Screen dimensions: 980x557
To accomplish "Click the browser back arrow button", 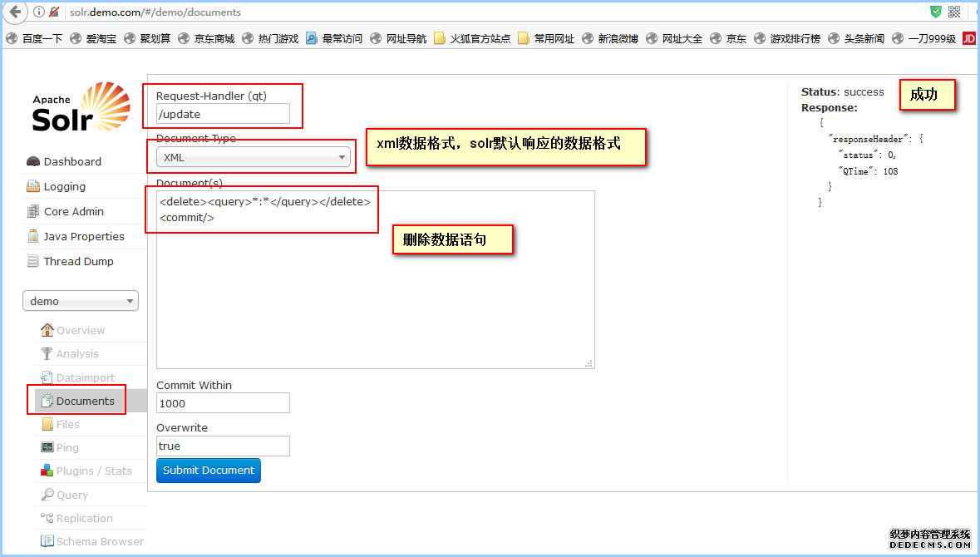I will tap(14, 12).
